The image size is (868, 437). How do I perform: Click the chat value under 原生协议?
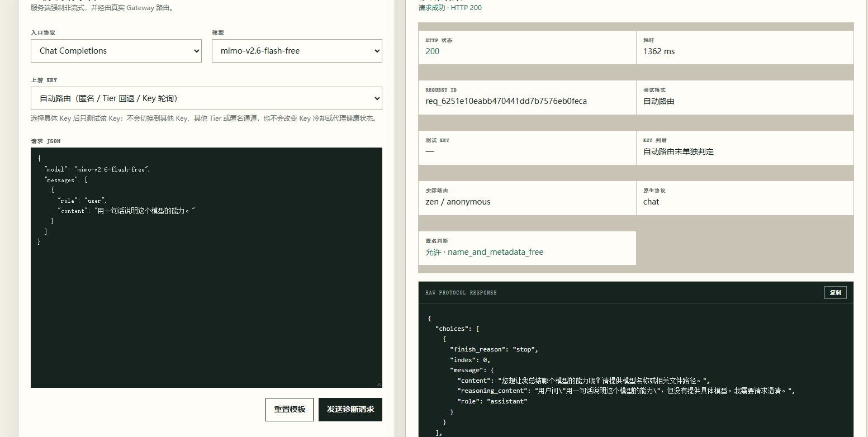pyautogui.click(x=651, y=202)
